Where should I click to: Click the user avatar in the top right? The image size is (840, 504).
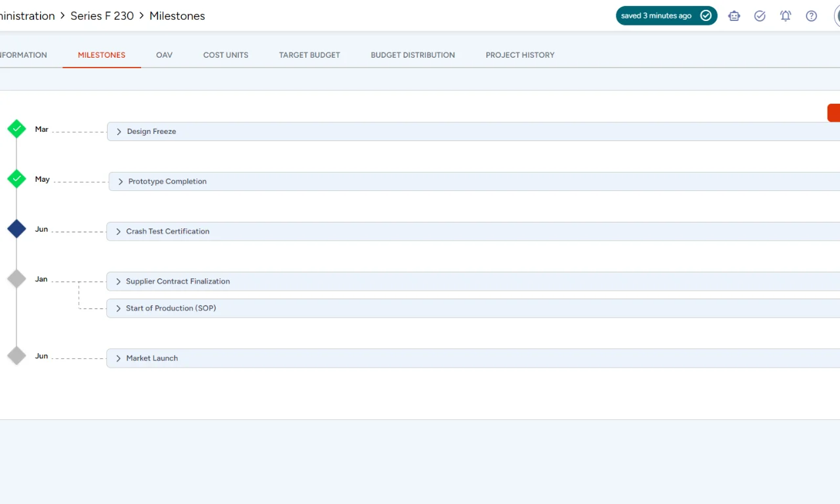(835, 16)
